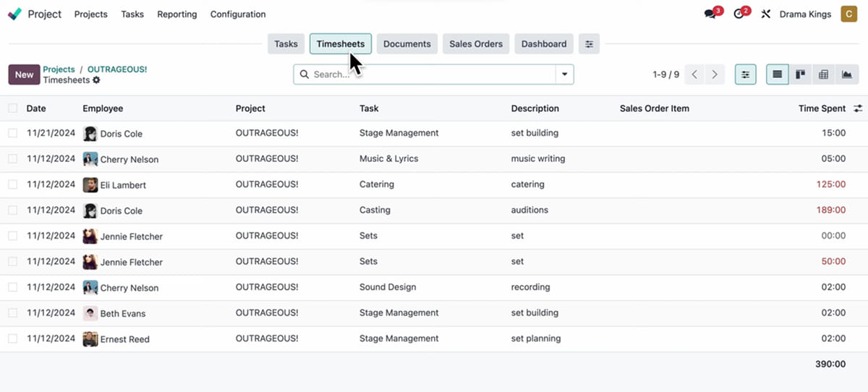Click the set planning description cell
The width and height of the screenshot is (868, 392).
(537, 338)
